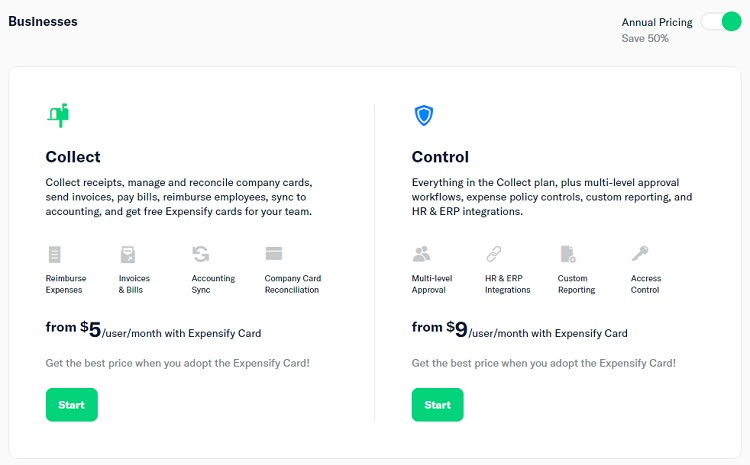Click the blue shield Control icon

pyautogui.click(x=424, y=115)
